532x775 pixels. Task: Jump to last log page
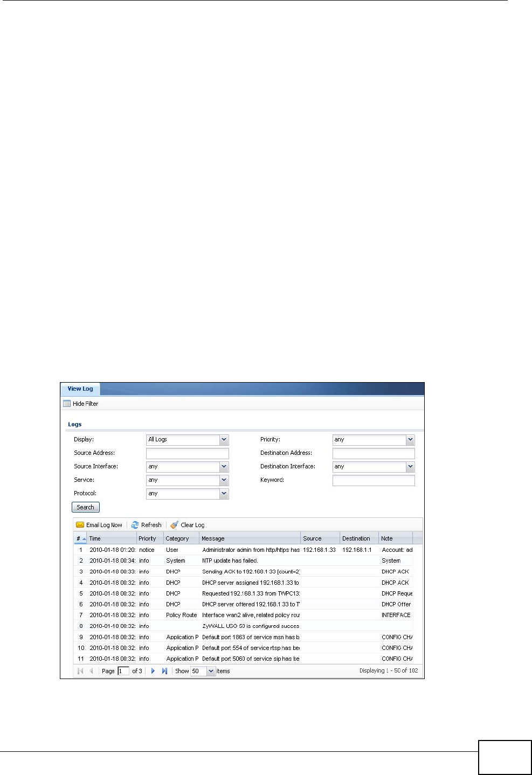(x=164, y=671)
